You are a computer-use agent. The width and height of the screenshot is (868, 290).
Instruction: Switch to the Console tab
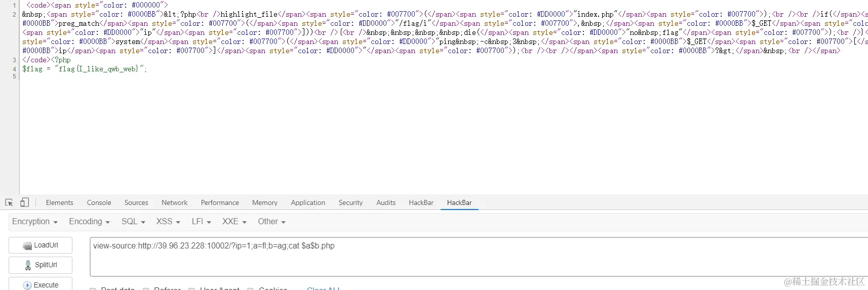[99, 202]
